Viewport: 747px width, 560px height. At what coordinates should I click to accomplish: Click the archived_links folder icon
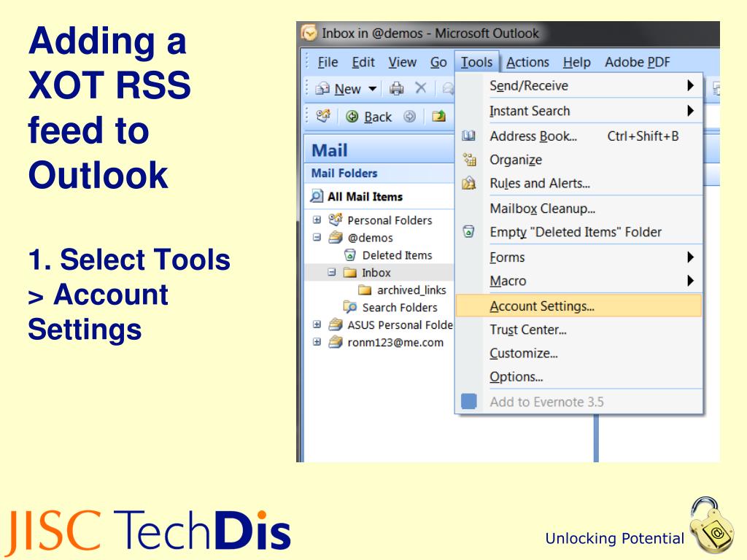point(365,290)
